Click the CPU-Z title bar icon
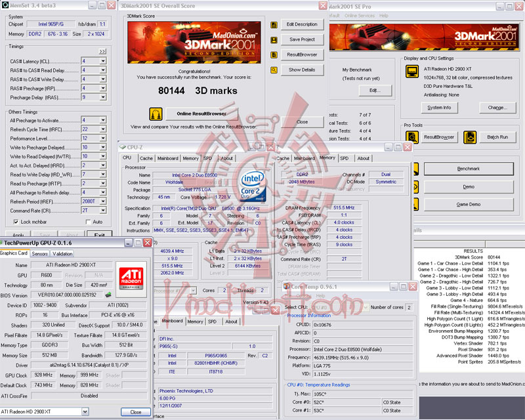This screenshot has width=525, height=420. tap(123, 147)
